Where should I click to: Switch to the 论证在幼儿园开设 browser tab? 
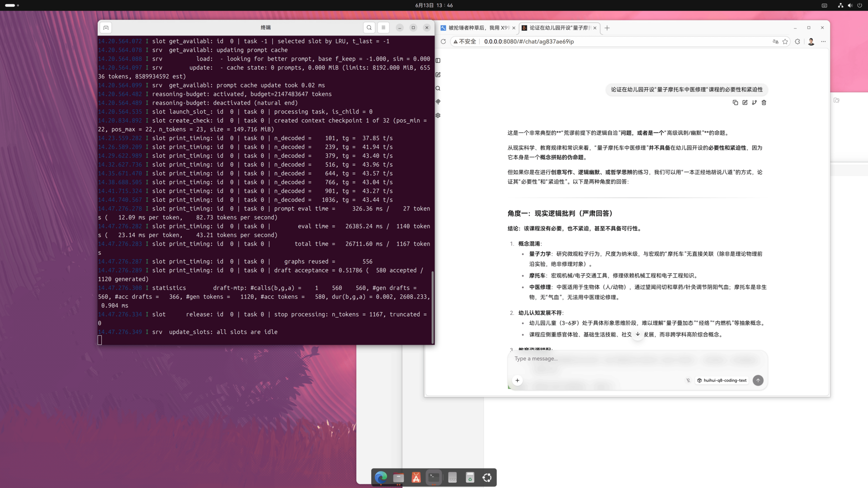pyautogui.click(x=560, y=28)
